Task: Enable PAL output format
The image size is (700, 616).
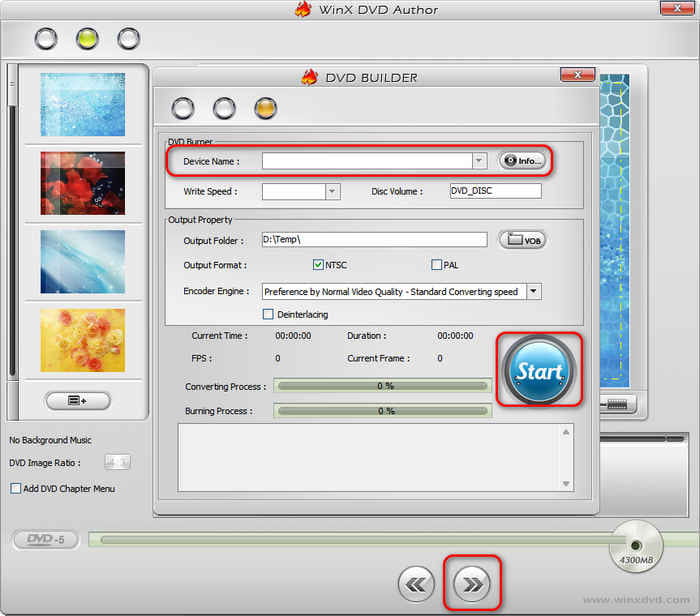Action: (437, 265)
